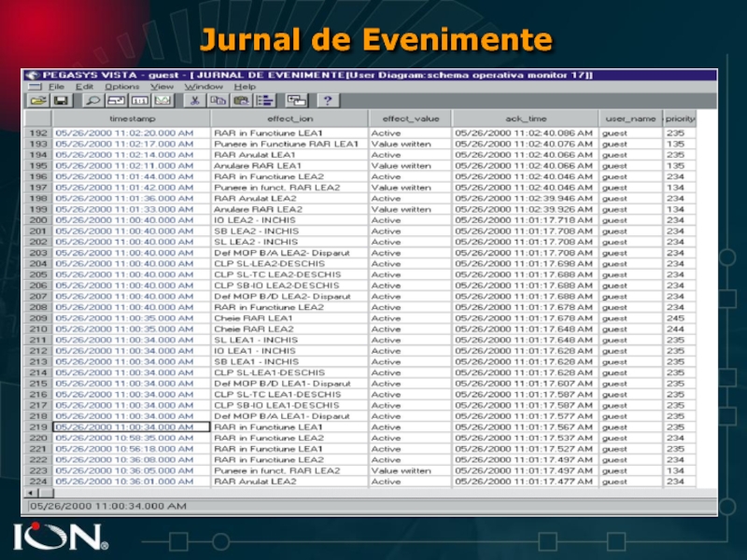Click the Paste clipboard icon
Image resolution: width=747 pixels, height=560 pixels.
click(242, 101)
